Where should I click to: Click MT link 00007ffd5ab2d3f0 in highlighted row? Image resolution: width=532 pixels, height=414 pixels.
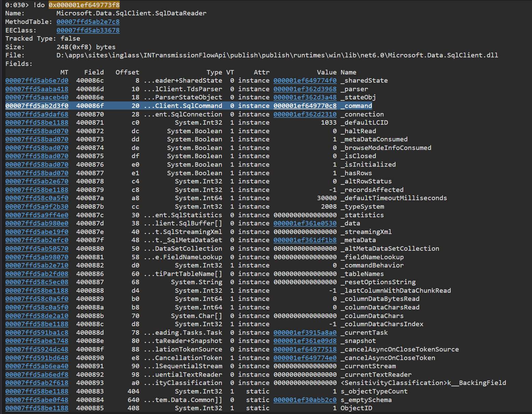pos(37,106)
